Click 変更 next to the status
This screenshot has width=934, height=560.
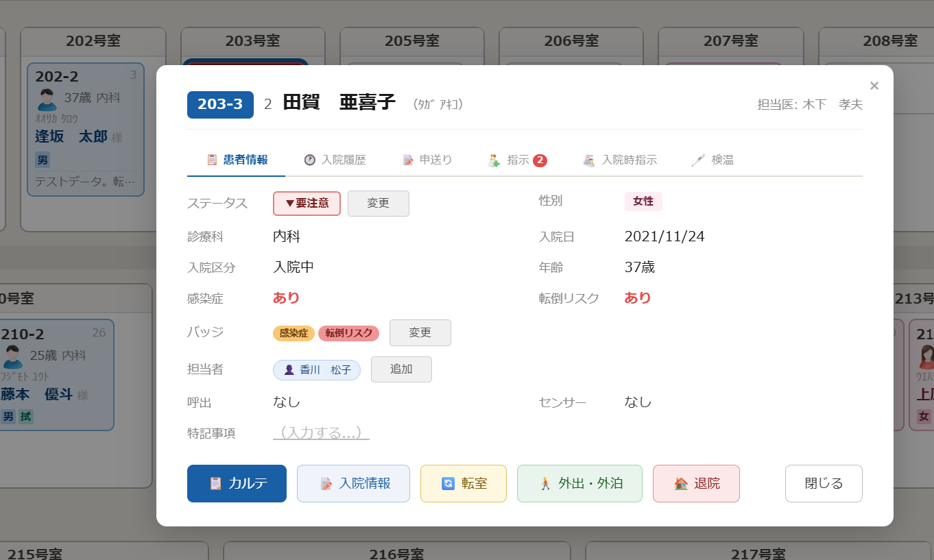tap(379, 204)
